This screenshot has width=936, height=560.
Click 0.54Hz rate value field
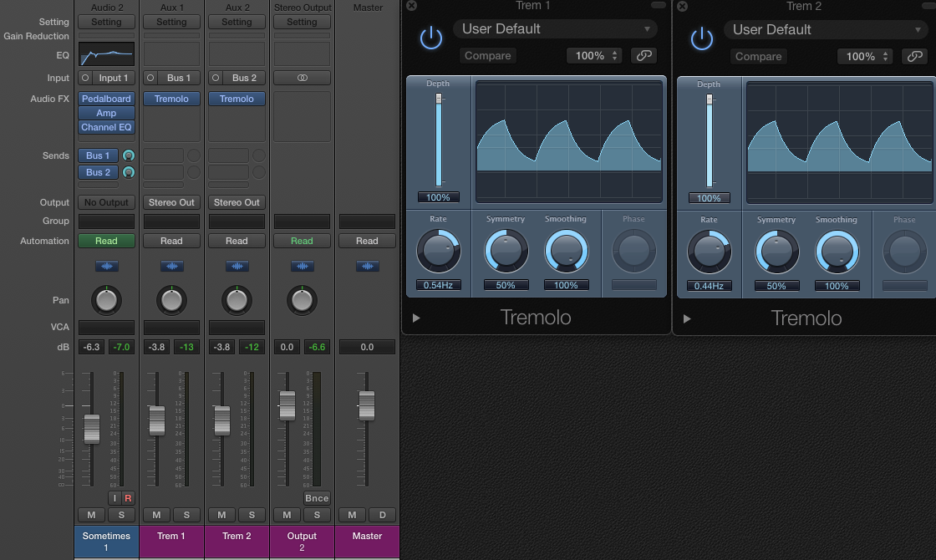(x=438, y=285)
